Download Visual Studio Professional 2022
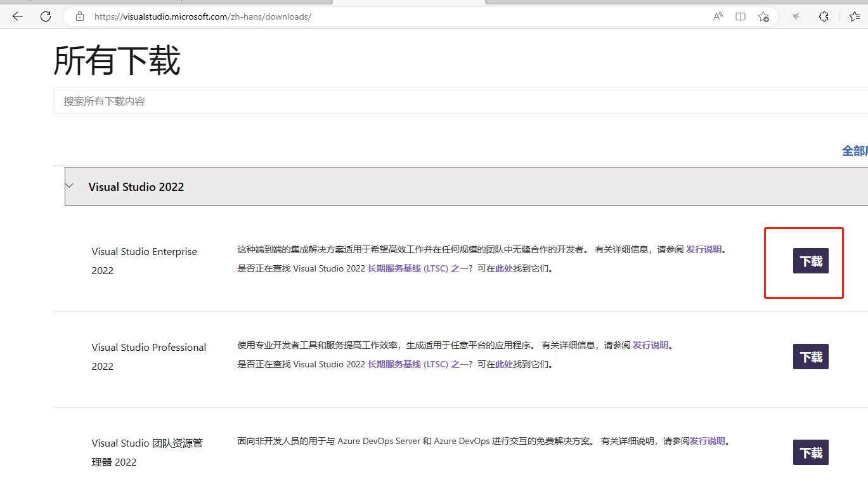 [x=811, y=357]
